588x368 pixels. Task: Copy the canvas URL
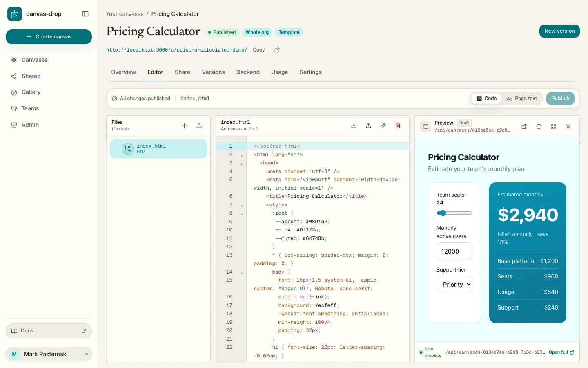point(259,50)
